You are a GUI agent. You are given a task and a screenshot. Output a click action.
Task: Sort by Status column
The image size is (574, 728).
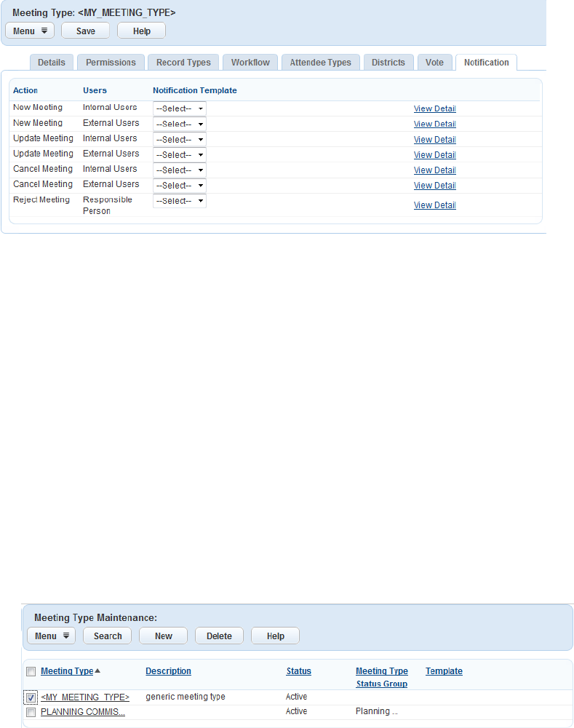[299, 671]
